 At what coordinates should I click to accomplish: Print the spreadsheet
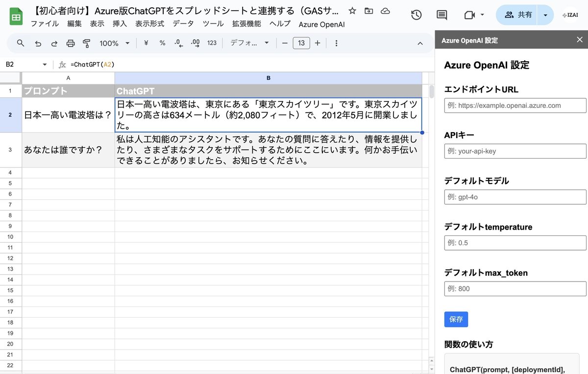click(x=70, y=43)
